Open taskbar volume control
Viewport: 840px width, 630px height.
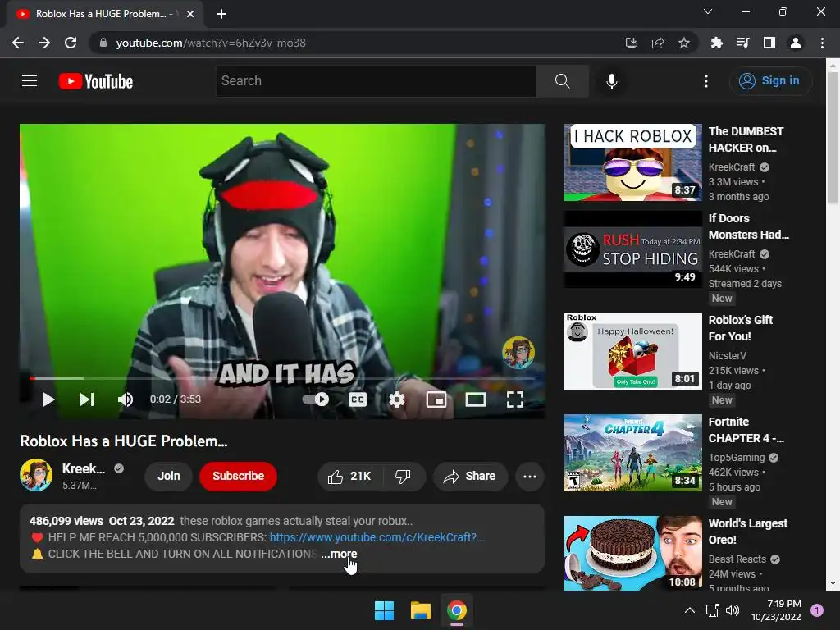(733, 610)
